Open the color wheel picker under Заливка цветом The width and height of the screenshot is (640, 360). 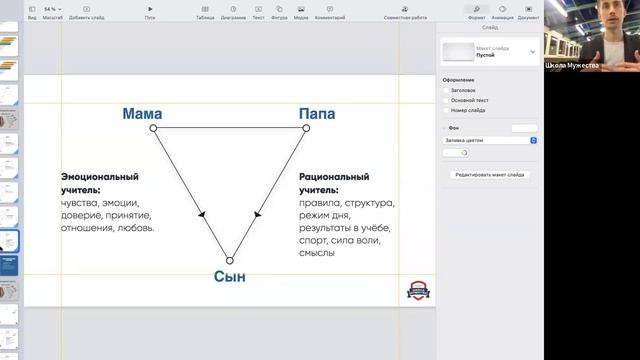coord(464,153)
